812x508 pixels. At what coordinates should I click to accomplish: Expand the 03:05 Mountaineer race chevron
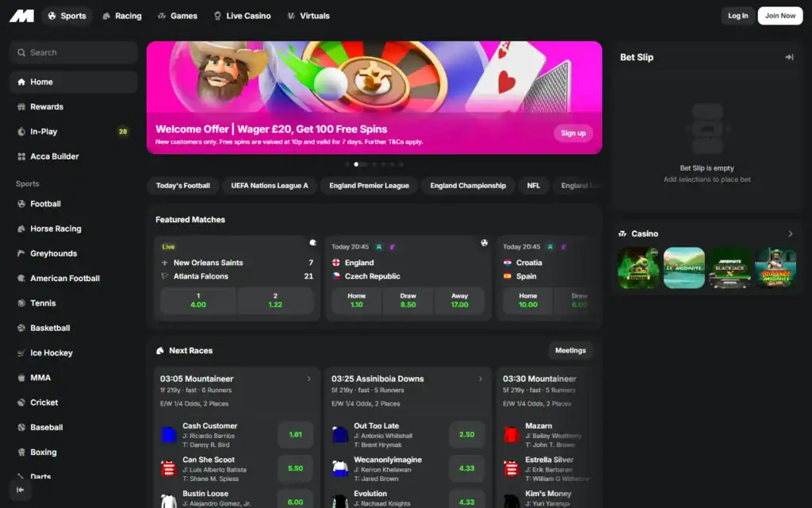(x=309, y=379)
